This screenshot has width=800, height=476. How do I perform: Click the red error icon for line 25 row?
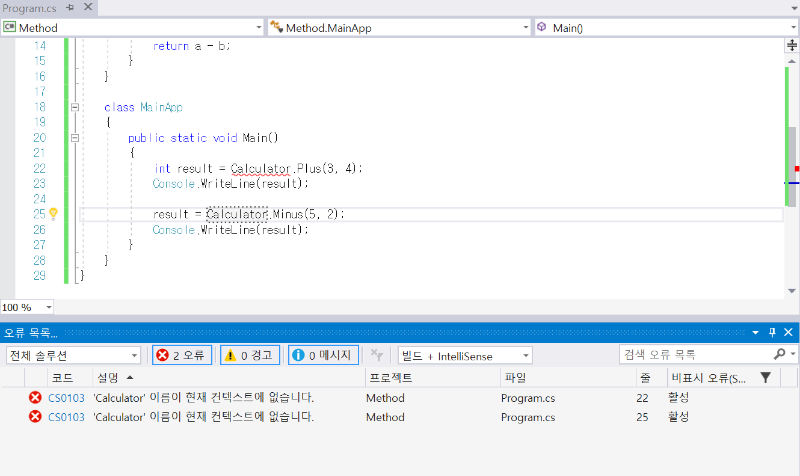pyautogui.click(x=35, y=417)
